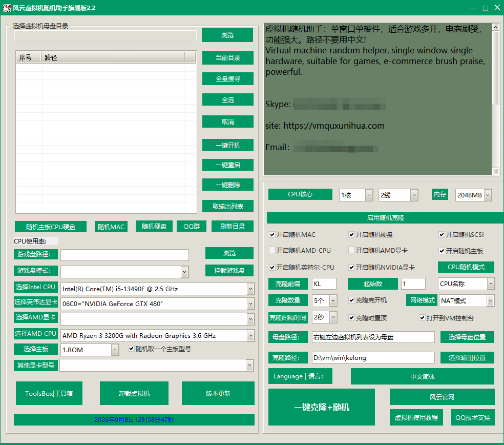This screenshot has width=504, height=445.
Task: Click the 刷新目录 button
Action: [233, 226]
